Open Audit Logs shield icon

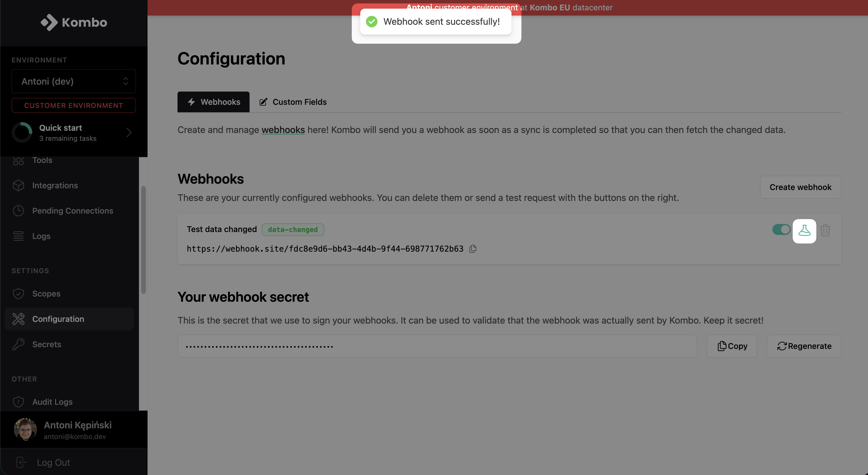(x=18, y=402)
